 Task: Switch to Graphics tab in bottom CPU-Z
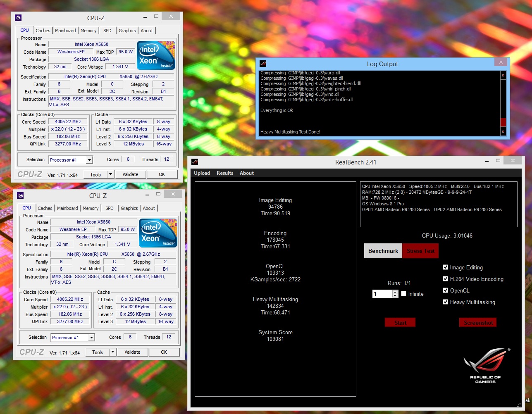pos(129,208)
